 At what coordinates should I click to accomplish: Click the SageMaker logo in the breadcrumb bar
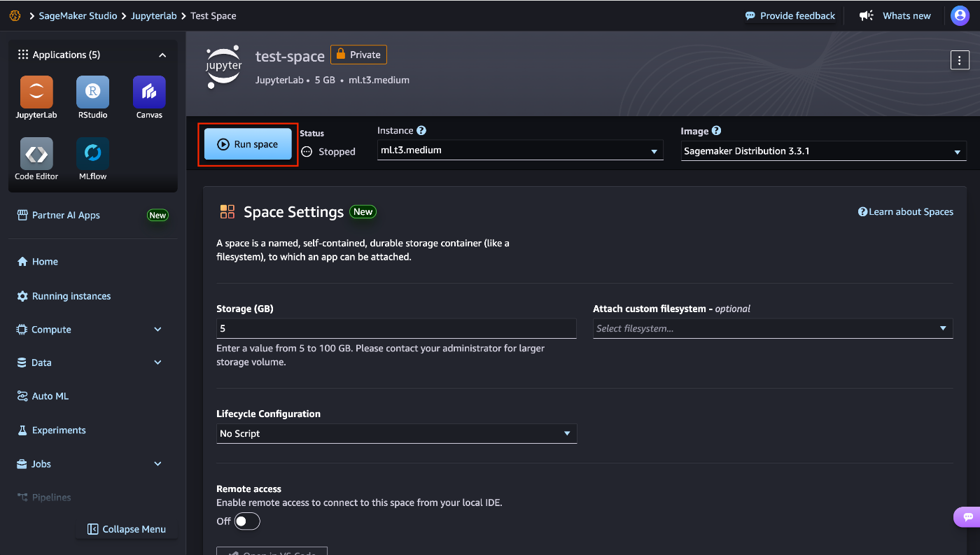pos(15,15)
